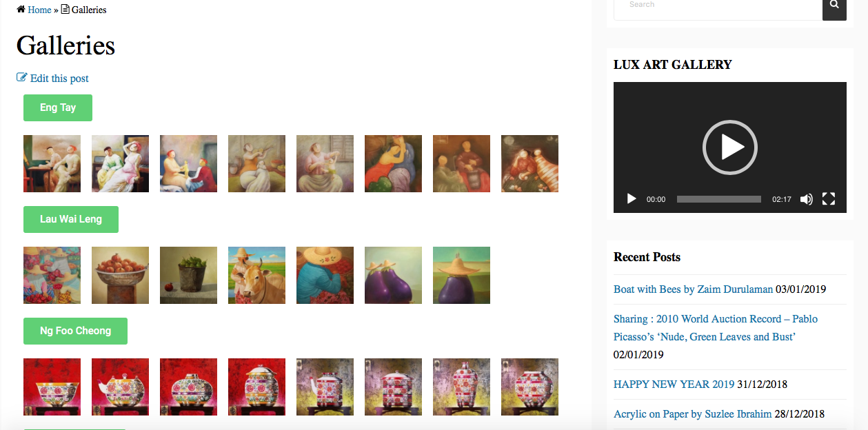Screen dimensions: 868x430
Task: Click the home icon in breadcrumb
Action: click(21, 10)
